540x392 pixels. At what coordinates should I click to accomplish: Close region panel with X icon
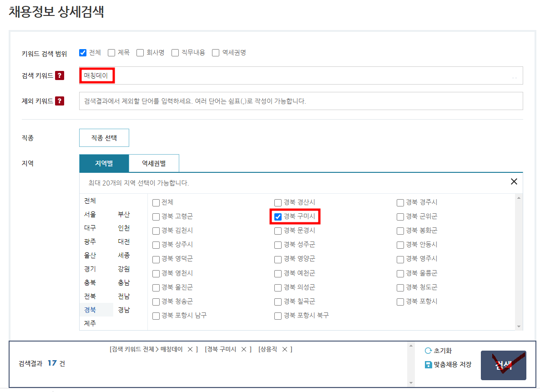[x=514, y=181]
